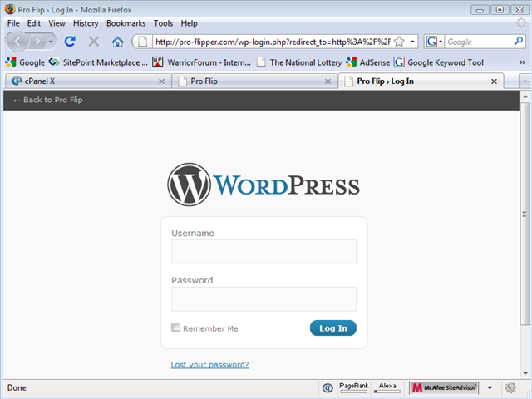This screenshot has width=532, height=399.
Task: Switch to the cPanel X tab
Action: 86,81
